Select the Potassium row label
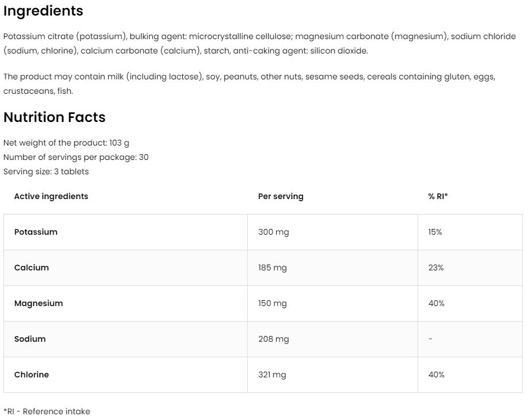Image resolution: width=528 pixels, height=420 pixels. [x=36, y=232]
